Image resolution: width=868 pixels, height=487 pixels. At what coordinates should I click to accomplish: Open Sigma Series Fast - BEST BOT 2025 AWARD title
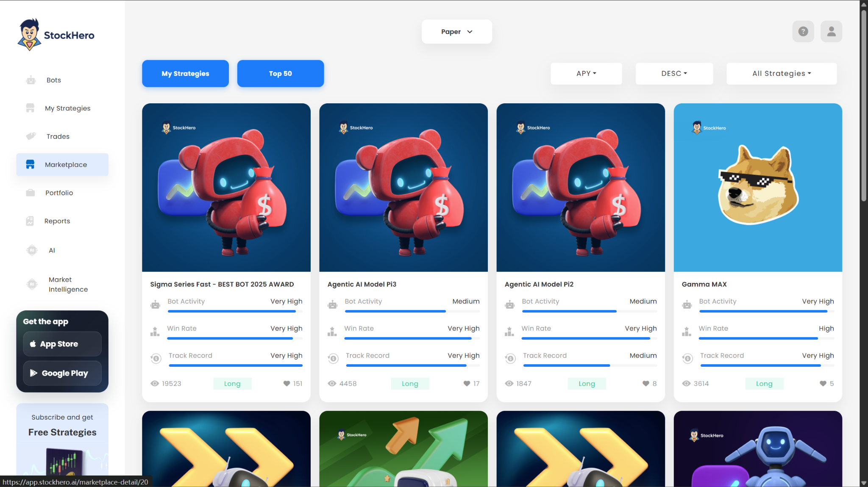[222, 284]
